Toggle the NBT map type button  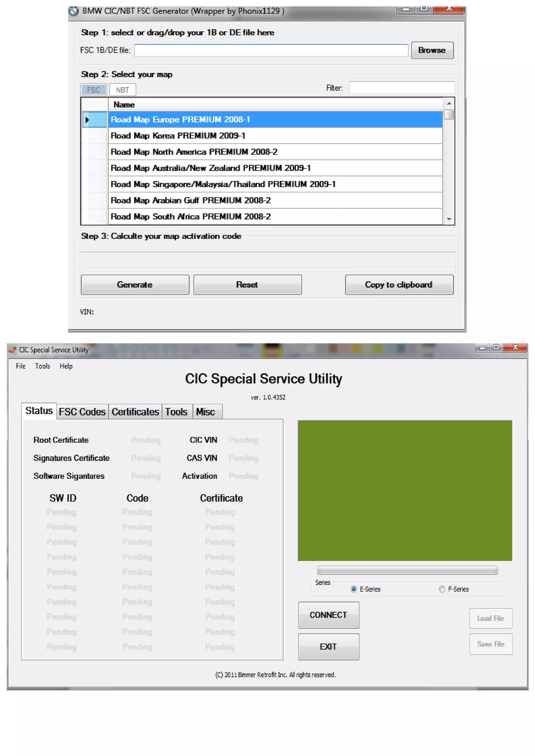pyautogui.click(x=123, y=90)
